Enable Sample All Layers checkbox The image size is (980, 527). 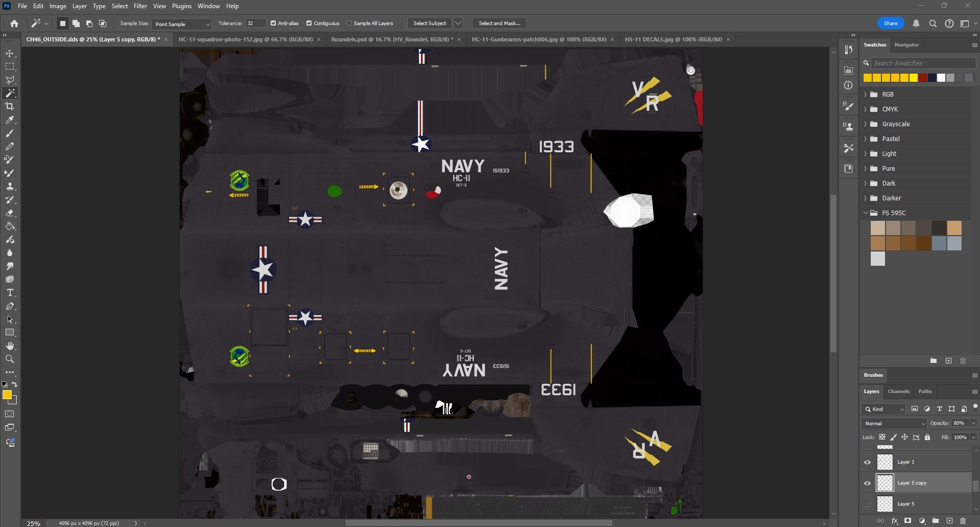[349, 24]
